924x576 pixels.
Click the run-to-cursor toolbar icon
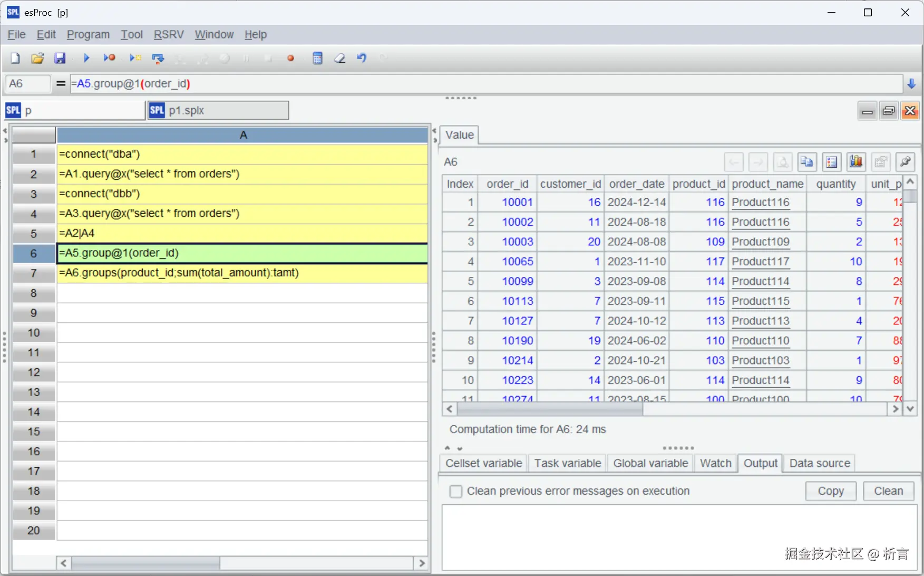(x=135, y=58)
